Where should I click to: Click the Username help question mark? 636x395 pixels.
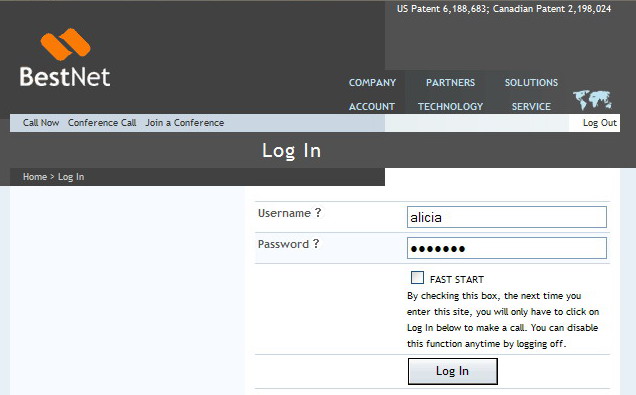pos(318,213)
